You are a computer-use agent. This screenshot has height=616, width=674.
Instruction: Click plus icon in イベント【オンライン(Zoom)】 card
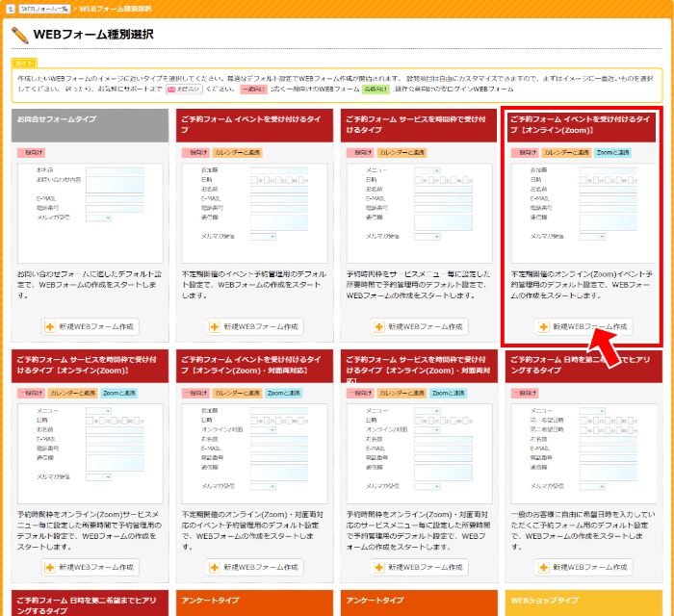(x=543, y=327)
